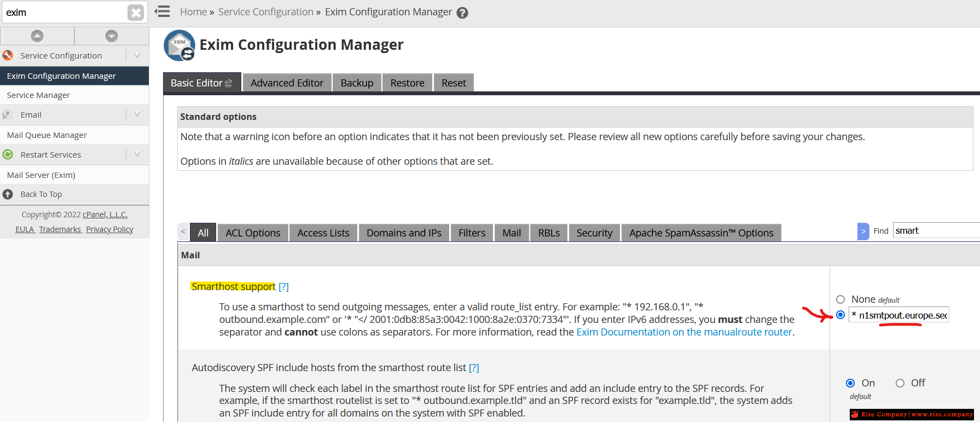Image resolution: width=980 pixels, height=422 pixels.
Task: Collapse the Restart Services section chevron
Action: tap(137, 154)
